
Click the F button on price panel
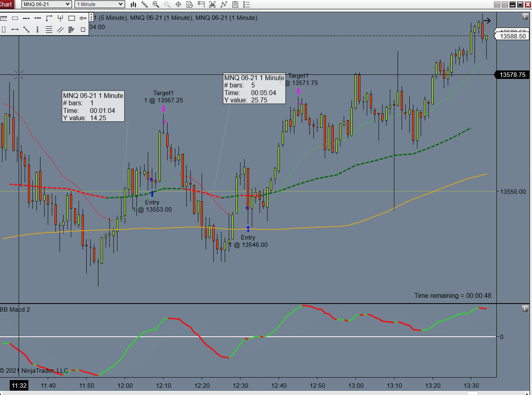tap(525, 17)
